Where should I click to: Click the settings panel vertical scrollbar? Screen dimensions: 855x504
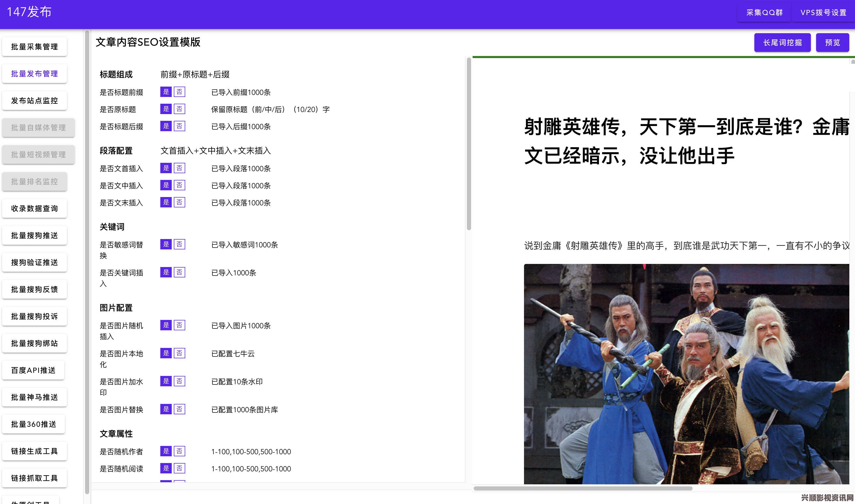click(x=469, y=144)
